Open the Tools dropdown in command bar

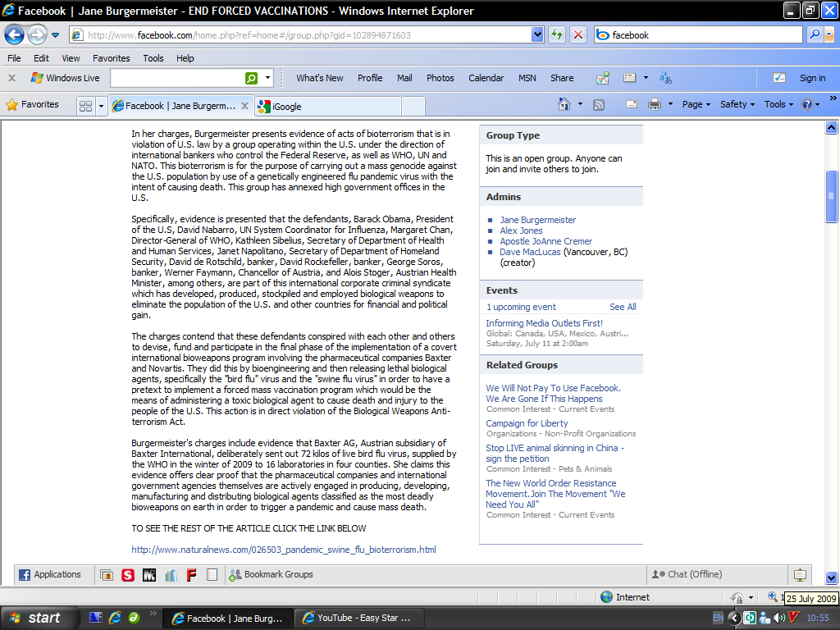[x=778, y=104]
